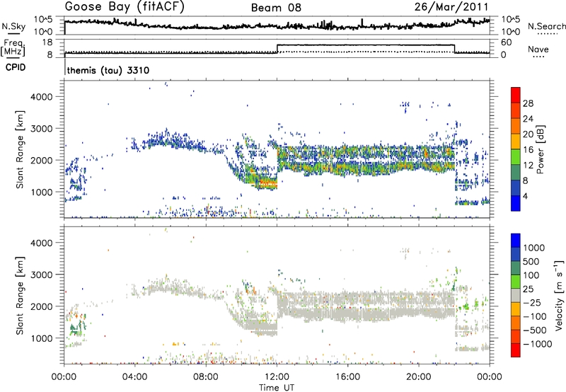Click the noise trace in the N.Sky panel
The width and height of the screenshot is (566, 392).
[277, 25]
